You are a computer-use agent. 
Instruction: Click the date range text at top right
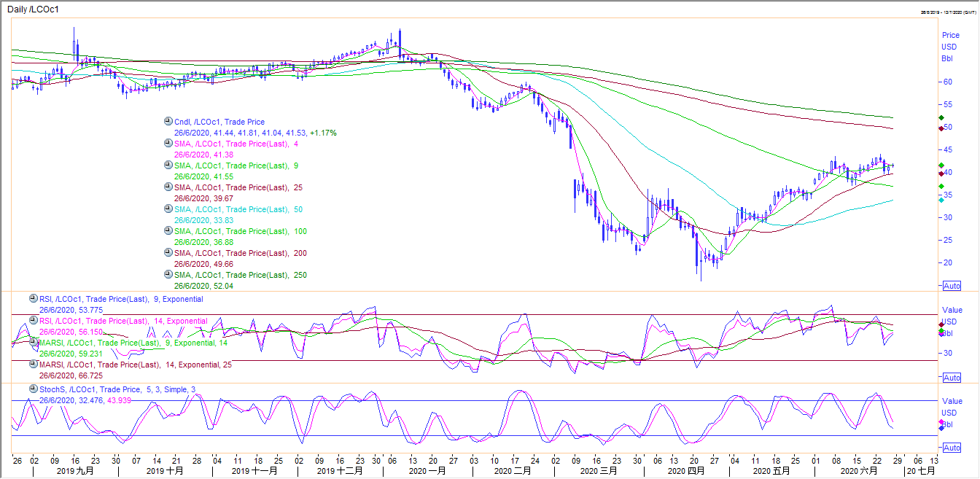point(949,12)
